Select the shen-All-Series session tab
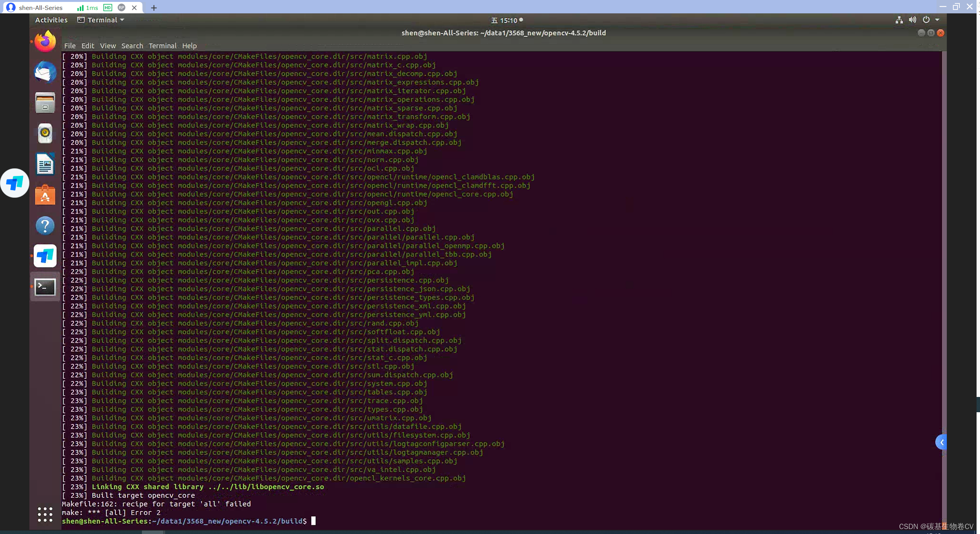 point(72,7)
